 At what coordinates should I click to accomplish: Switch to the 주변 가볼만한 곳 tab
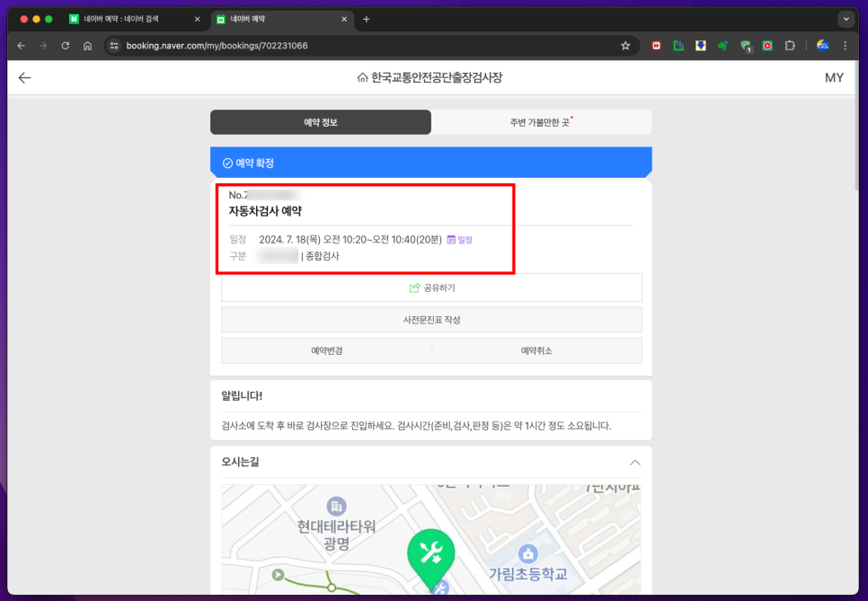pos(542,122)
